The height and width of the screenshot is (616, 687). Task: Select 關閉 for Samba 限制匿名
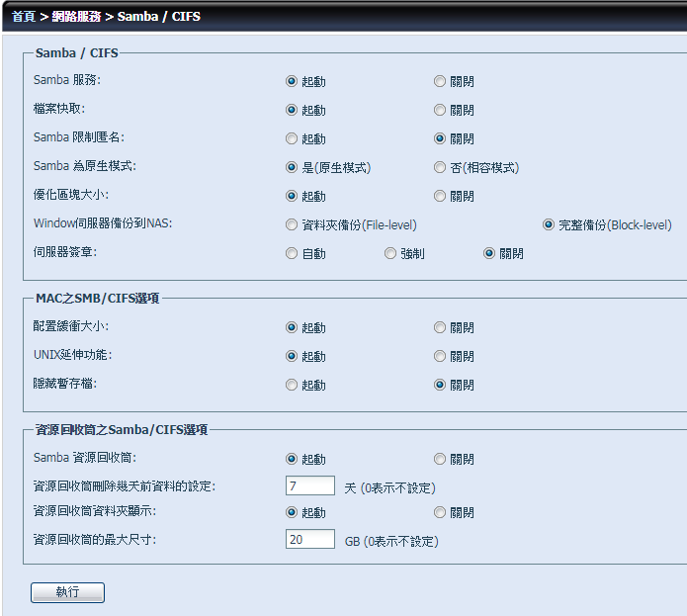(x=440, y=138)
